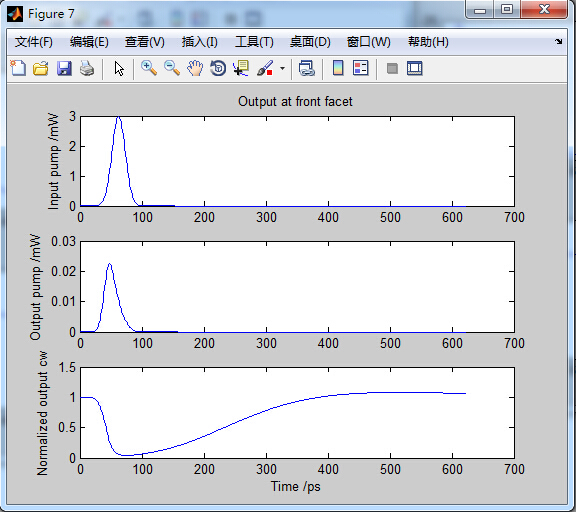The width and height of the screenshot is (576, 512).
Task: Show Plot Tools and dock figure
Action: tap(415, 68)
